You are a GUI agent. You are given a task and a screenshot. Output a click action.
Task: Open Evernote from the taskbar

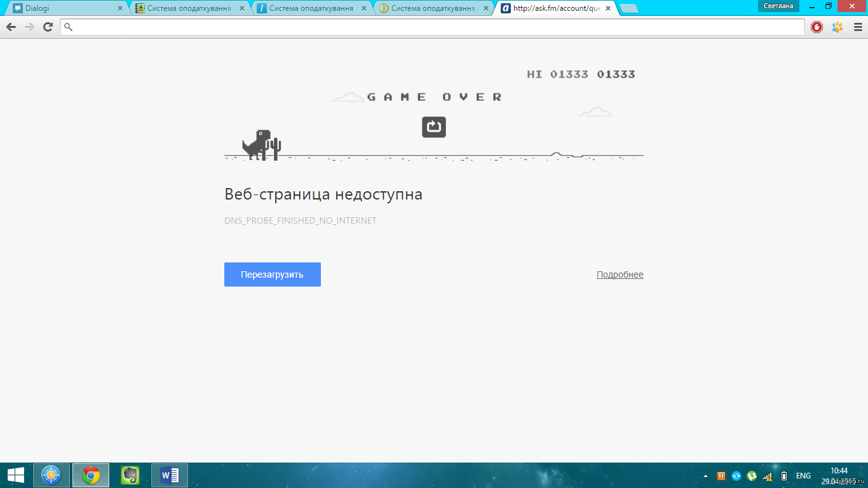(x=130, y=475)
